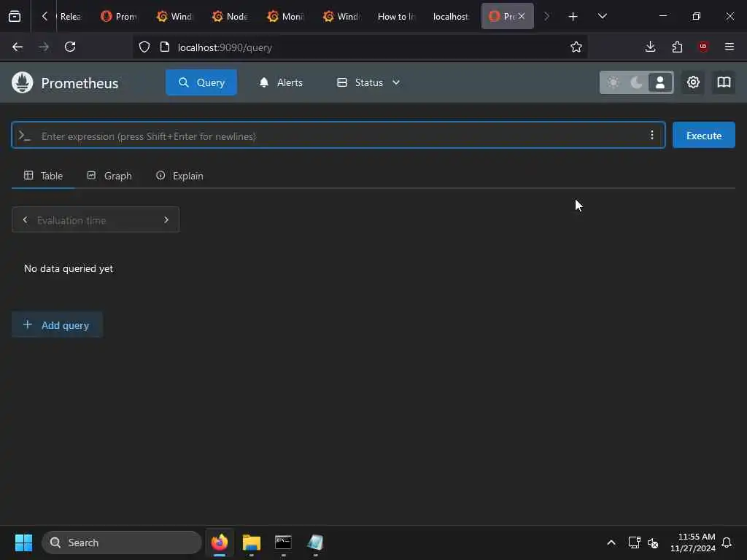
Task: Switch to the How to In browser tab
Action: (x=396, y=16)
